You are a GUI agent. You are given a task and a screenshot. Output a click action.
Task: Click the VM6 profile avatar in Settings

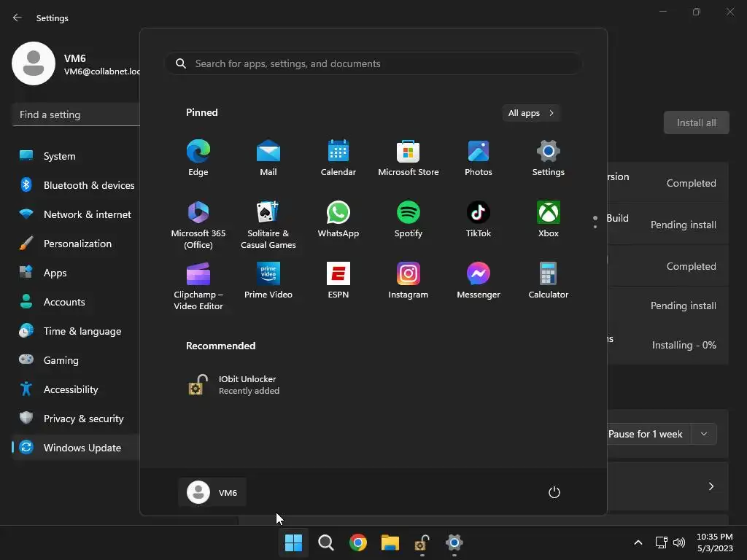[34, 63]
